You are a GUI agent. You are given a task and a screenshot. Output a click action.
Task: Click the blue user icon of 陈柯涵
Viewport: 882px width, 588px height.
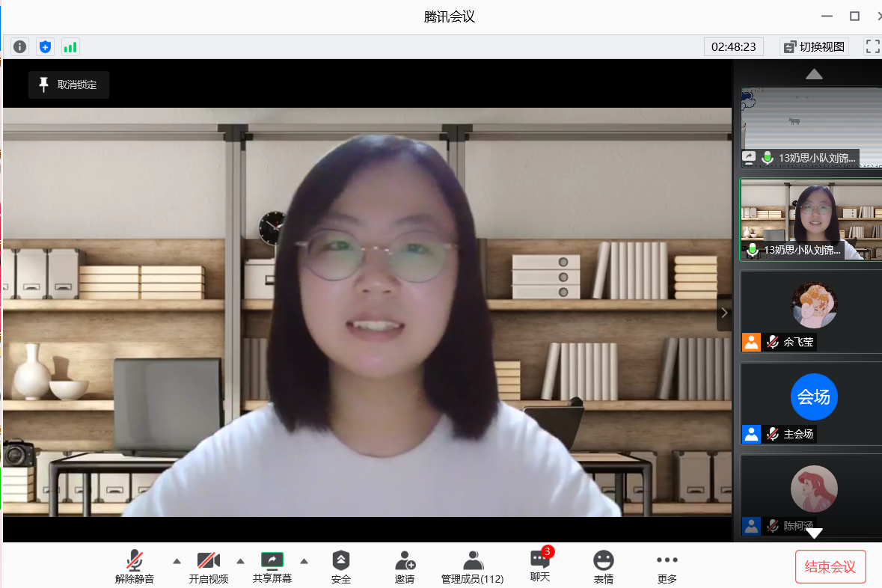[752, 526]
